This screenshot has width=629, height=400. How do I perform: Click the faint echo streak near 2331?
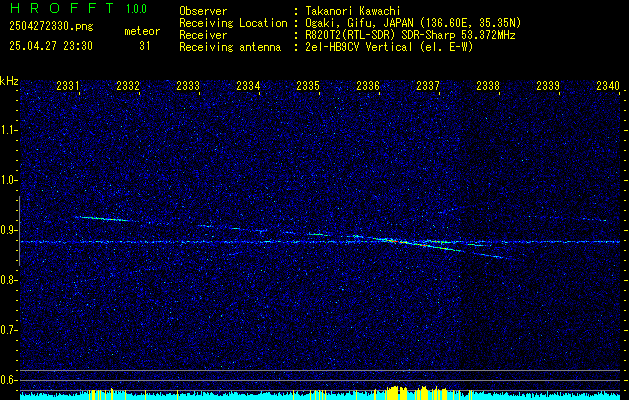[101, 219]
